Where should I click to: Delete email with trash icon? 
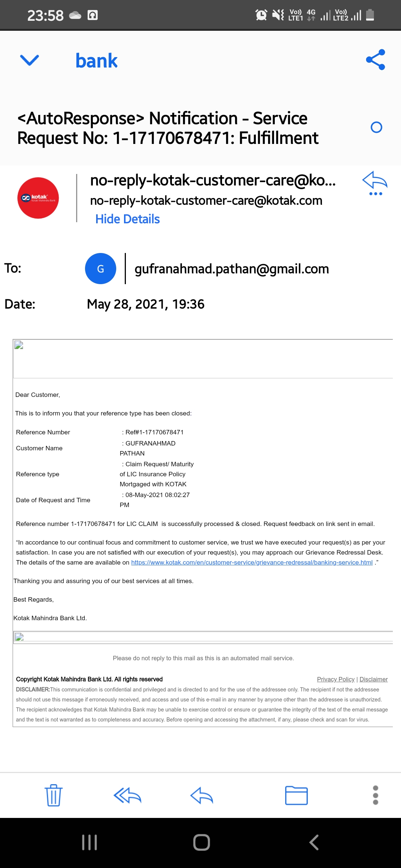point(53,795)
